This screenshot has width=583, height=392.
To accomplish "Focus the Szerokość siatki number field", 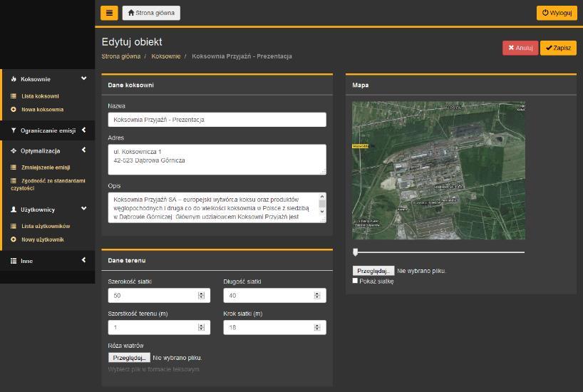I will tap(159, 296).
